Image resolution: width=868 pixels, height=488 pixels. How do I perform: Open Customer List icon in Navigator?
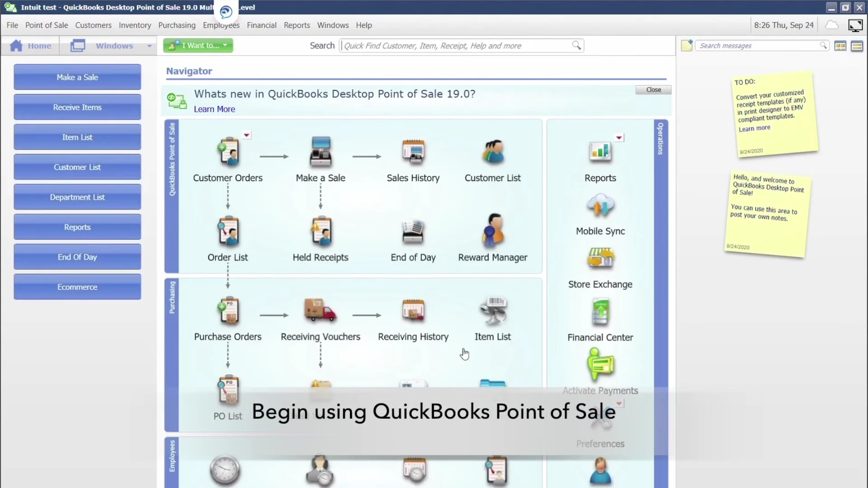[493, 152]
